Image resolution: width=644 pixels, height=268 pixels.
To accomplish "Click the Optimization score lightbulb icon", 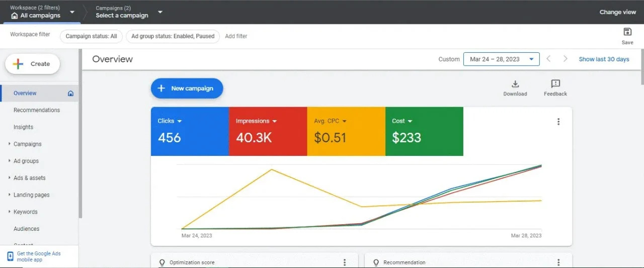I will point(162,262).
